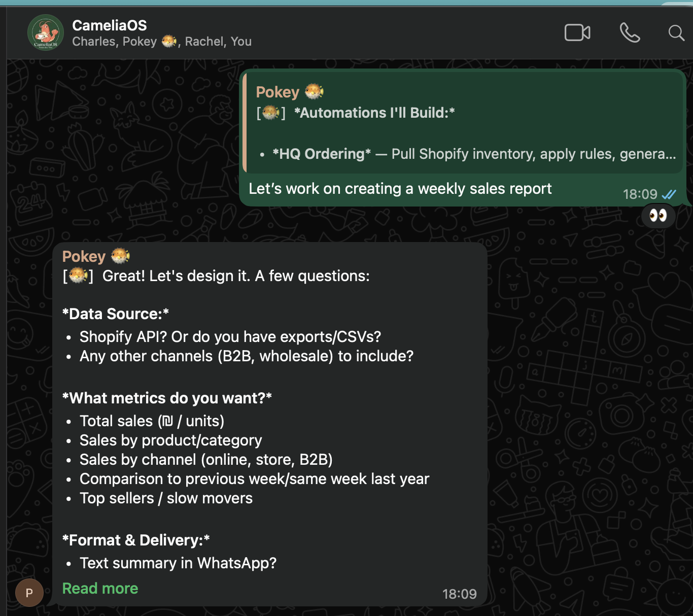Screen dimensions: 693x616
Task: Start a voice call with the phone icon
Action: (630, 33)
